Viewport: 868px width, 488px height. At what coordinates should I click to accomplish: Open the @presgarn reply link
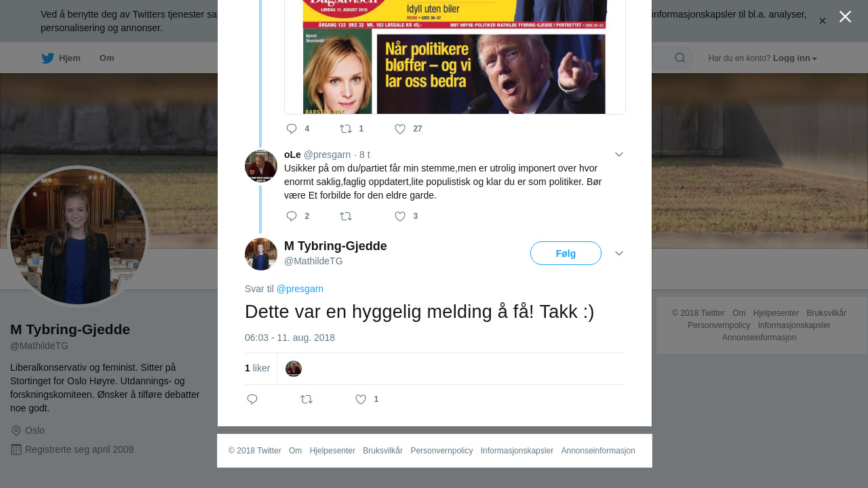coord(300,289)
